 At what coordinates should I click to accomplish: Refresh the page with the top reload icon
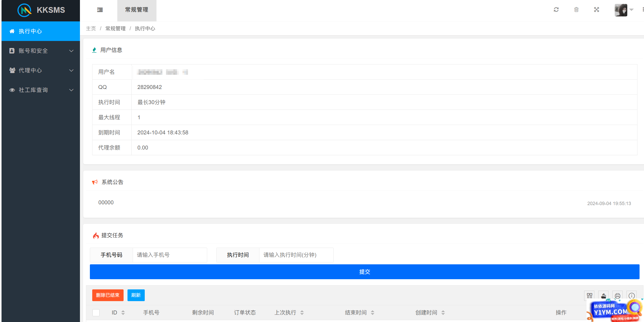(556, 10)
